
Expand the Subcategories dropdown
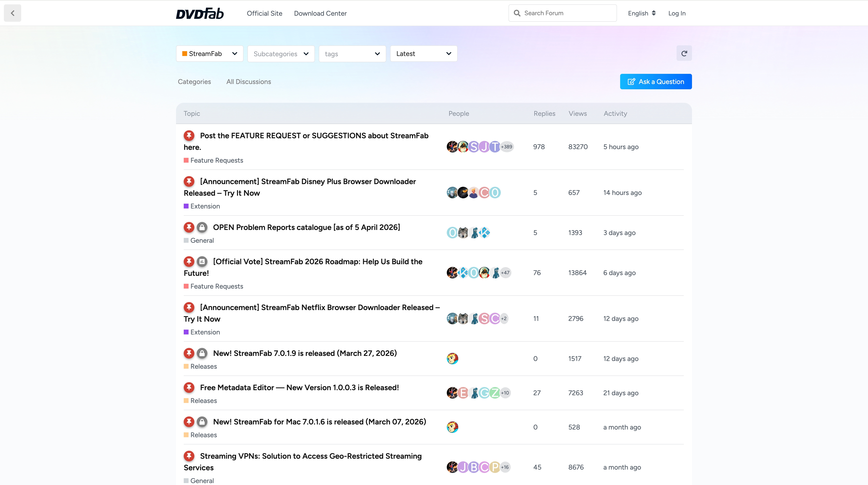(281, 54)
